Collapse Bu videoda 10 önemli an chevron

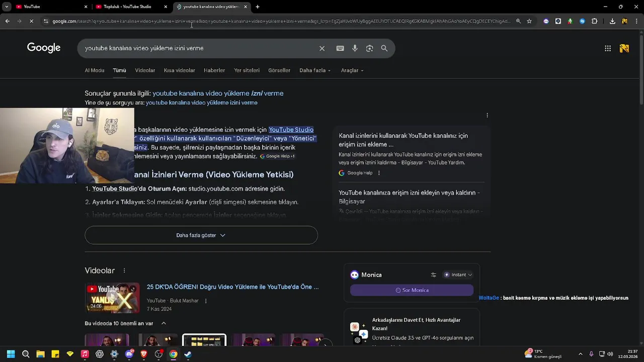click(164, 323)
